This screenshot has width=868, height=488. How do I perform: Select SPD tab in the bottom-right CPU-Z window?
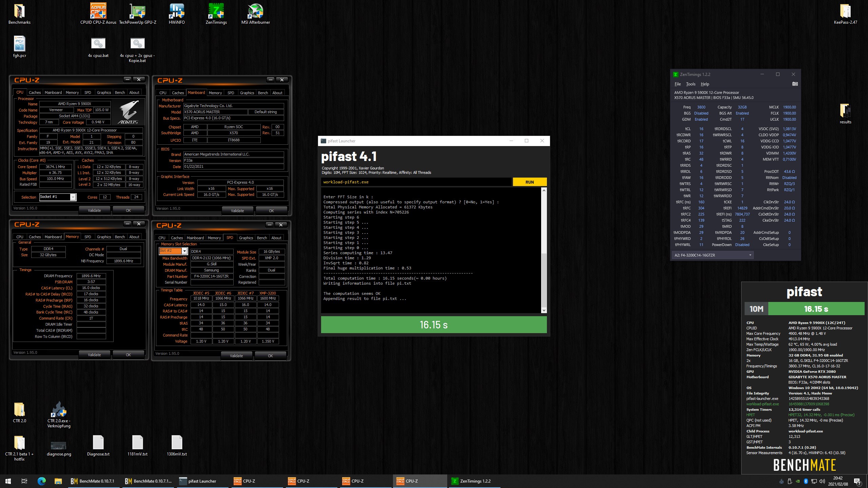(230, 238)
